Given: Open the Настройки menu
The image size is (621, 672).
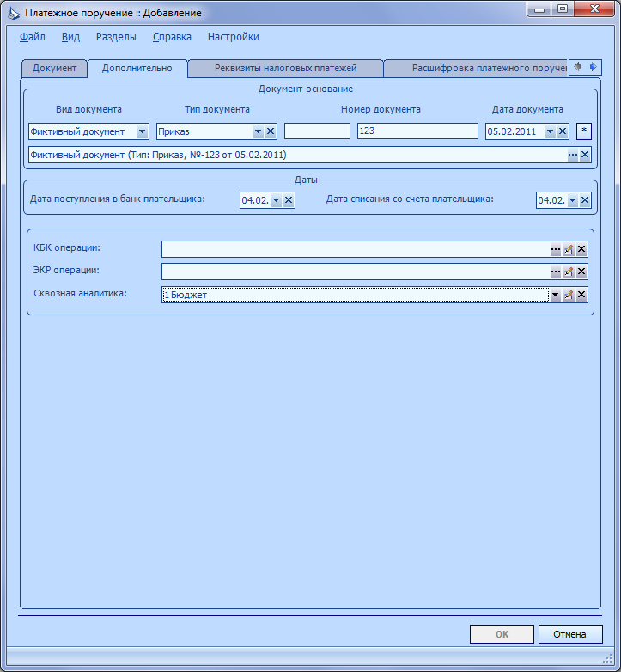Looking at the screenshot, I should tap(234, 37).
